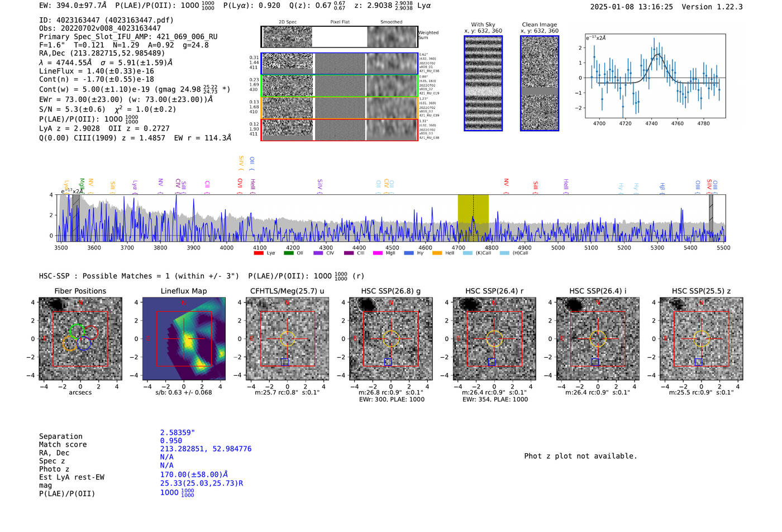Select the red-bordered fiber spectrum row
This screenshot has height=532, width=782.
(x=339, y=130)
